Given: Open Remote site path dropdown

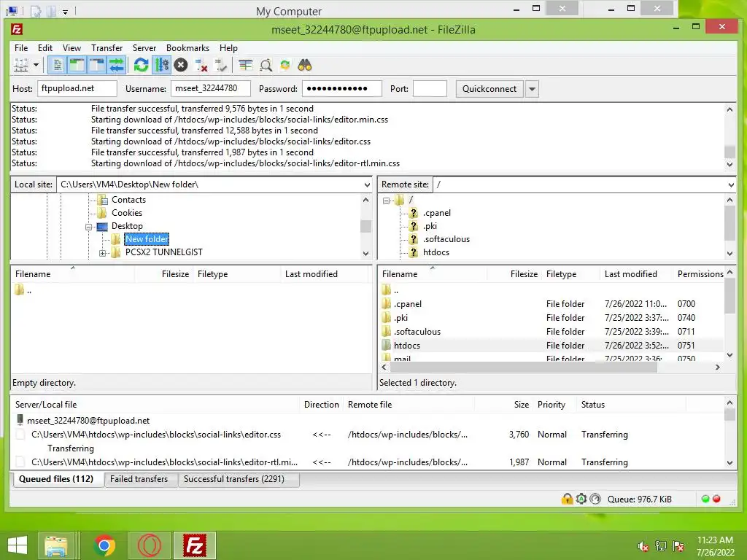Looking at the screenshot, I should 731,184.
